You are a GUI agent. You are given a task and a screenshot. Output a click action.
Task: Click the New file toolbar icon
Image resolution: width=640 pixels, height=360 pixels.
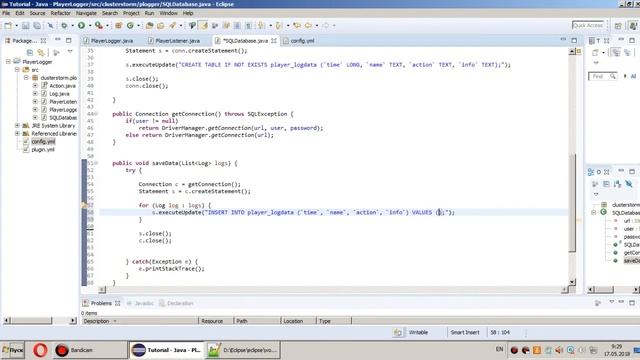pyautogui.click(x=8, y=26)
